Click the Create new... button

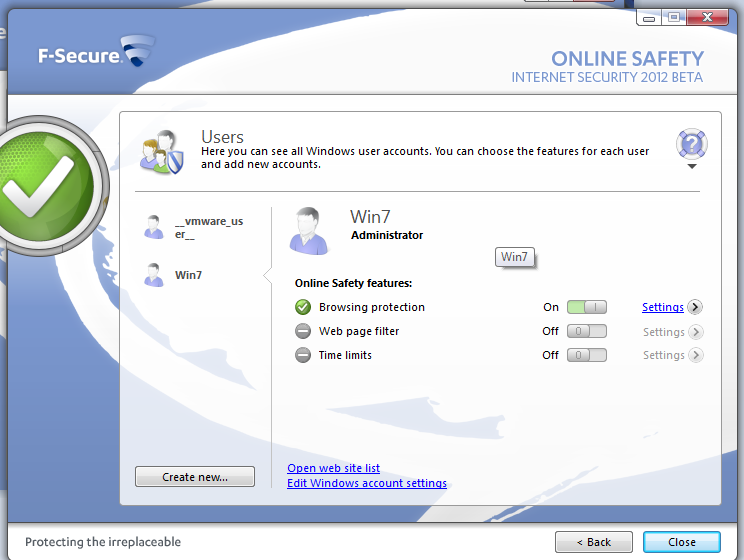pos(195,476)
